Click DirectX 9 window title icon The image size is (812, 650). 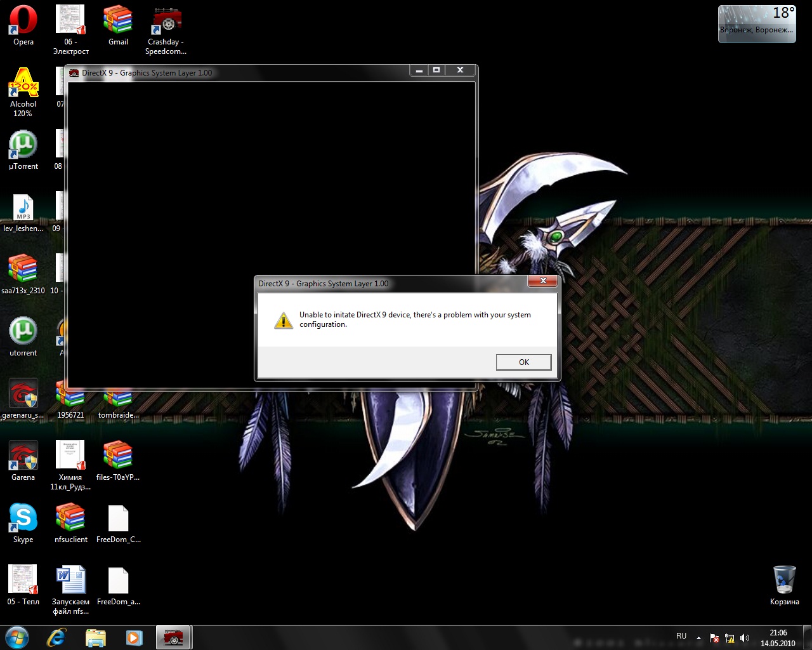[74, 72]
